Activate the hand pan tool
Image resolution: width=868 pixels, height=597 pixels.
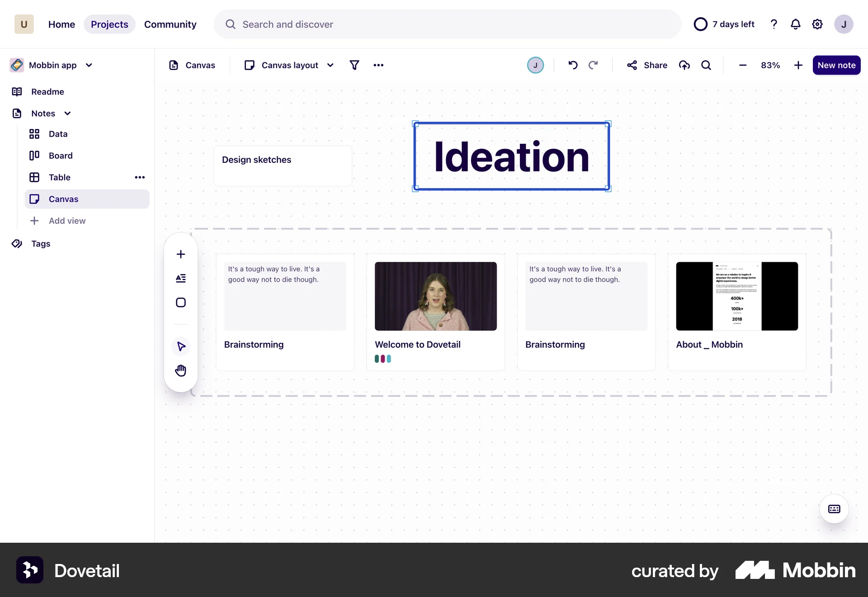click(180, 370)
